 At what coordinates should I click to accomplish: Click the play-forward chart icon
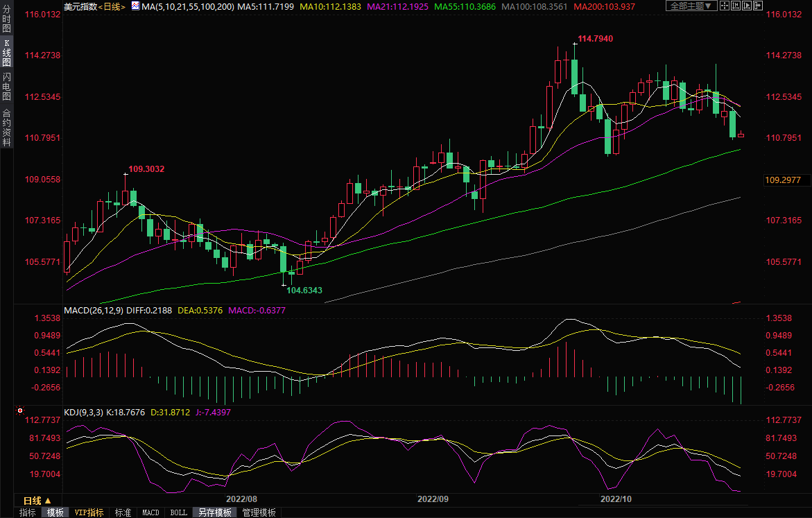pyautogui.click(x=747, y=6)
